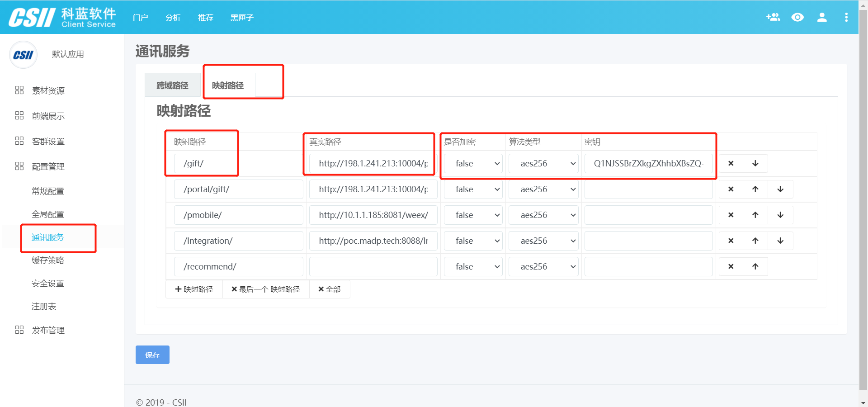Screen dimensions: 868x407
Task: Open 缓存策略 in sidebar
Action: pos(48,260)
